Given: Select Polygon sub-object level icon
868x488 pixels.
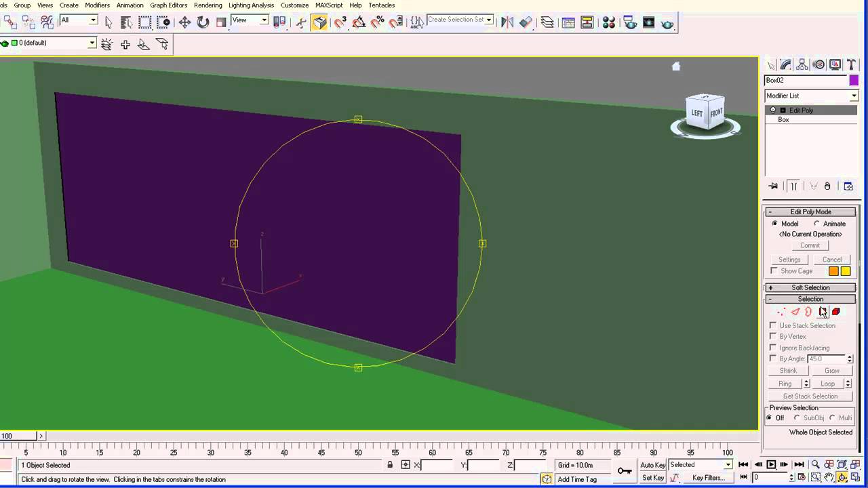Looking at the screenshot, I should 823,312.
